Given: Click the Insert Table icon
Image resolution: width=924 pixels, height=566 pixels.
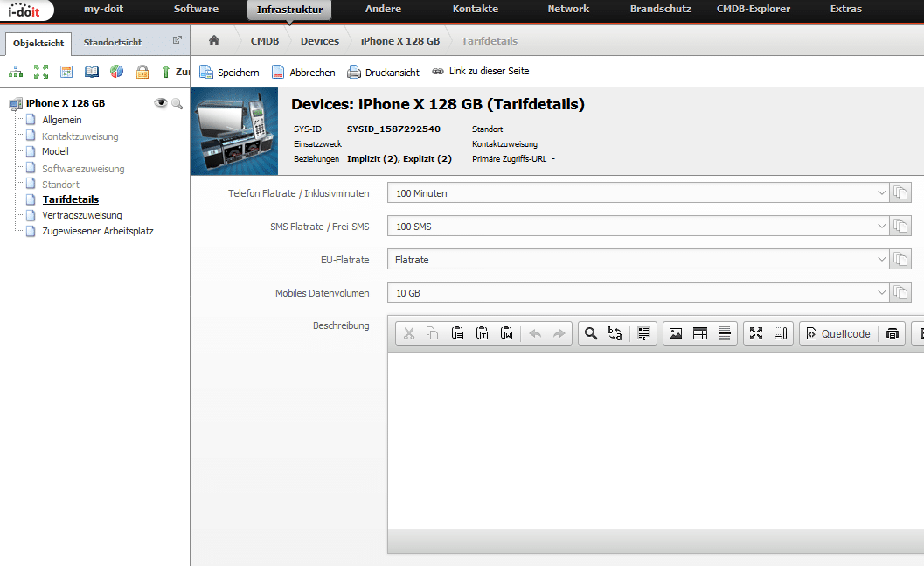Looking at the screenshot, I should pos(700,333).
